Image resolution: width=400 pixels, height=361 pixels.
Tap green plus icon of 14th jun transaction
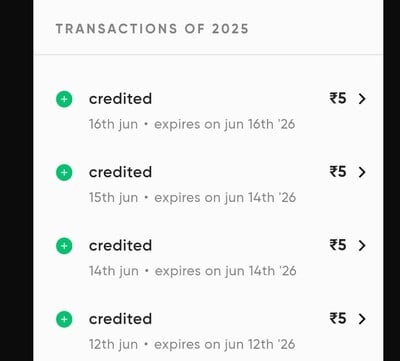(64, 246)
